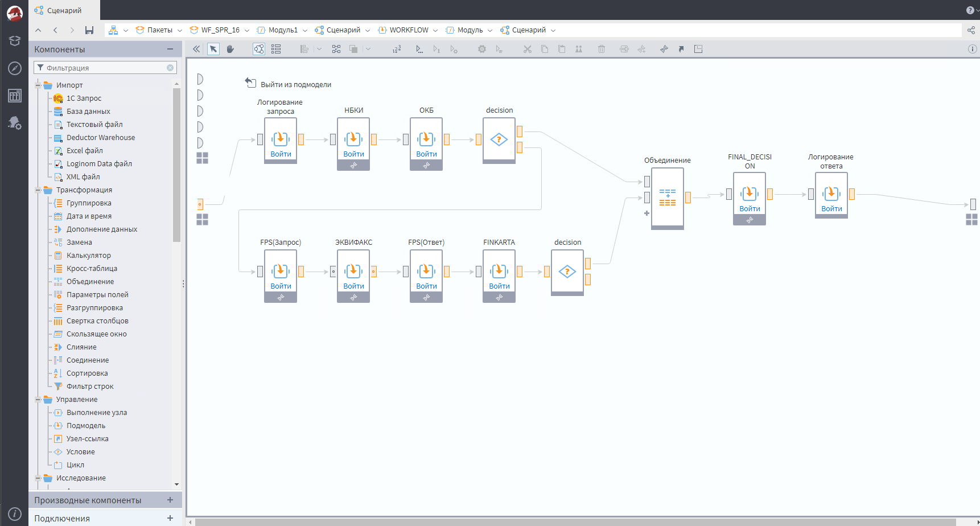Image resolution: width=980 pixels, height=526 pixels.
Task: Collapse the left panel with double chevron
Action: [196, 49]
